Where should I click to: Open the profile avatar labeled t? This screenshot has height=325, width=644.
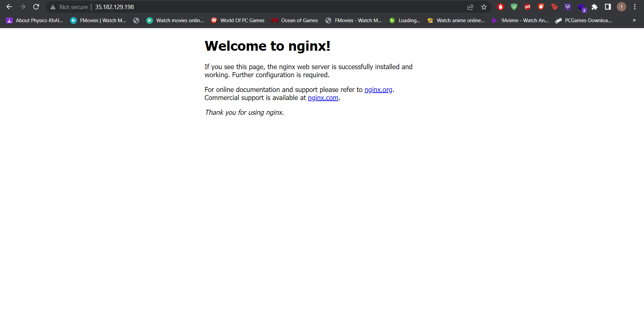pyautogui.click(x=622, y=7)
